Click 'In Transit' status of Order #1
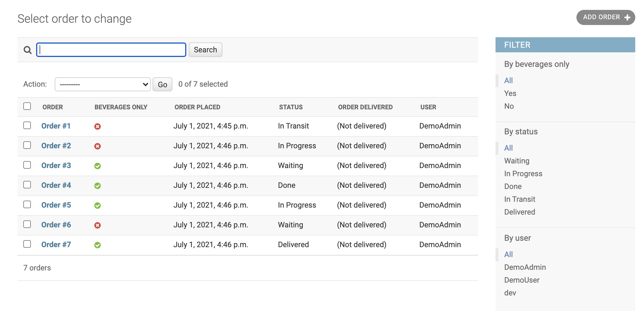 point(293,126)
